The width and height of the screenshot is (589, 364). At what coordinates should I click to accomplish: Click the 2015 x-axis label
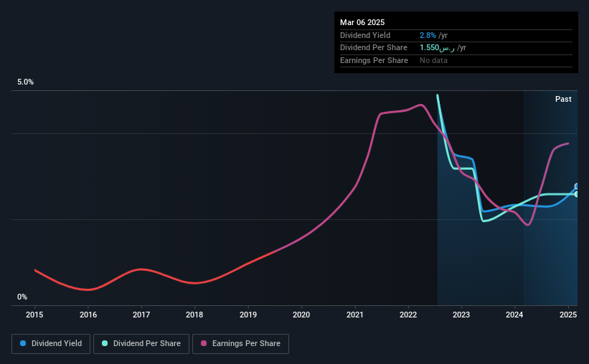(34, 315)
